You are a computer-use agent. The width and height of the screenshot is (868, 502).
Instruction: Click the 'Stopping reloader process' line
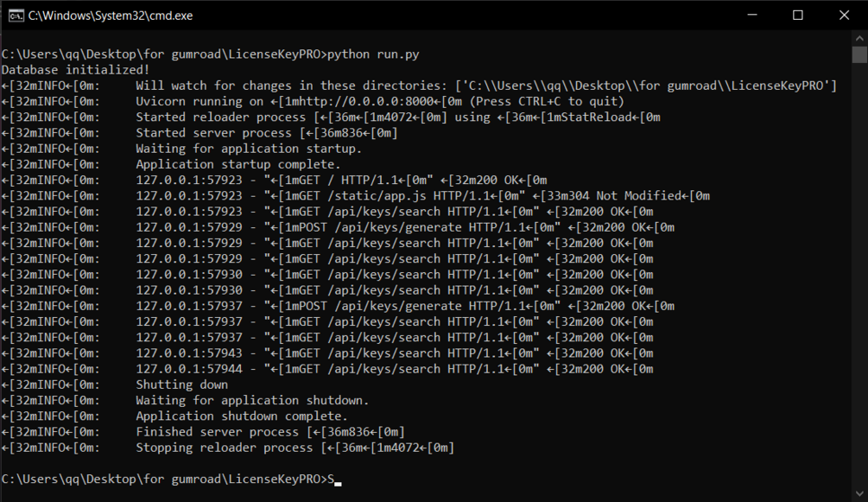[225, 448]
